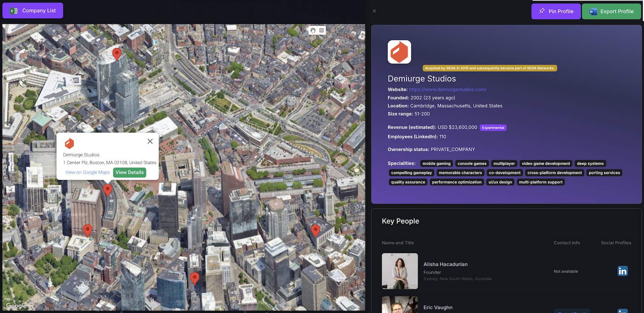
Task: Click the 'co-development' speciality tag
Action: (505, 173)
